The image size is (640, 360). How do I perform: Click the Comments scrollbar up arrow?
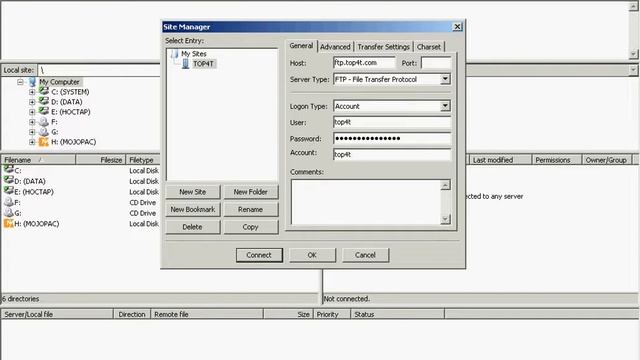(x=445, y=185)
